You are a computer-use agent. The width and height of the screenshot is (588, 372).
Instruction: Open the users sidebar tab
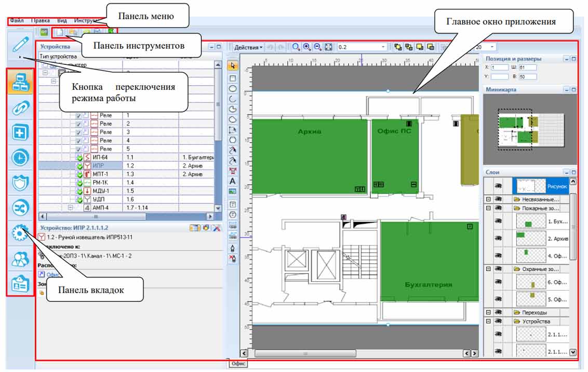pyautogui.click(x=20, y=258)
